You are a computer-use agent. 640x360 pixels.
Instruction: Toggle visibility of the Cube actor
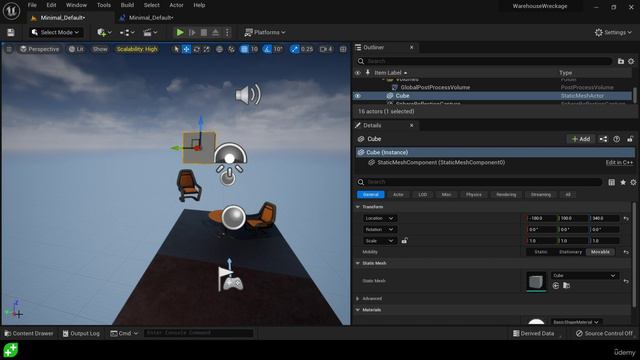tap(358, 96)
